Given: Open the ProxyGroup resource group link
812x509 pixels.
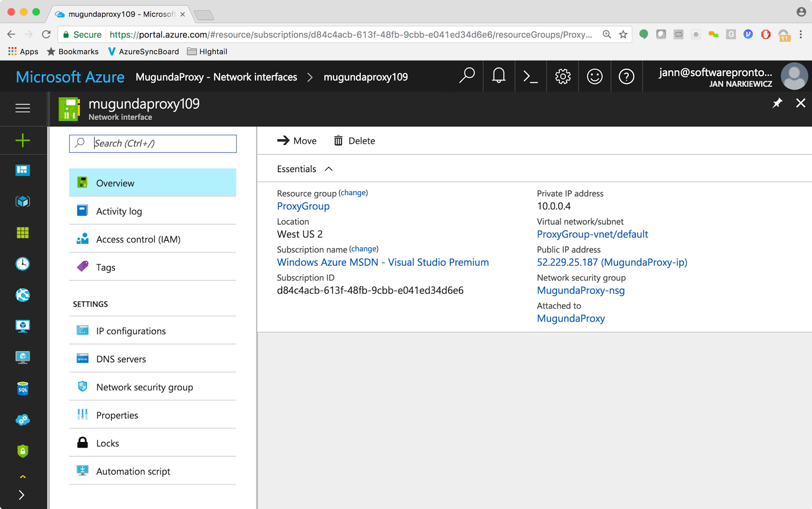Looking at the screenshot, I should [x=303, y=206].
